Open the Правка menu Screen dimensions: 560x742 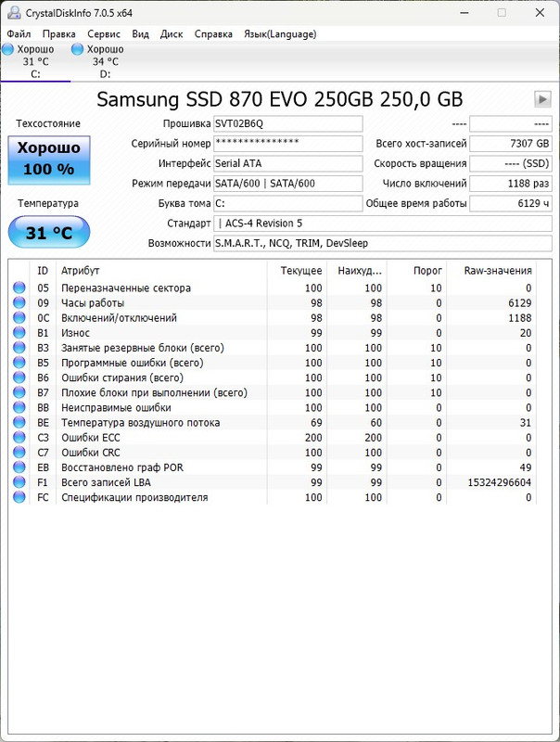[x=58, y=34]
